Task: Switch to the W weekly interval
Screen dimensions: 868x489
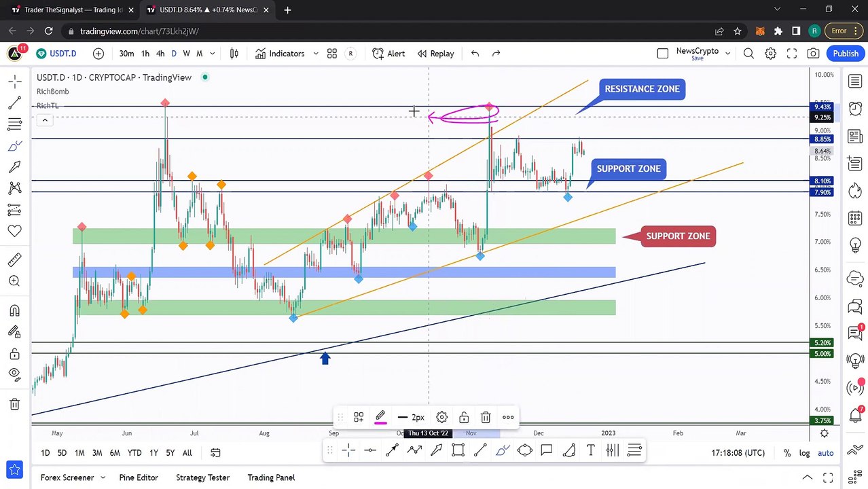Action: coord(186,54)
